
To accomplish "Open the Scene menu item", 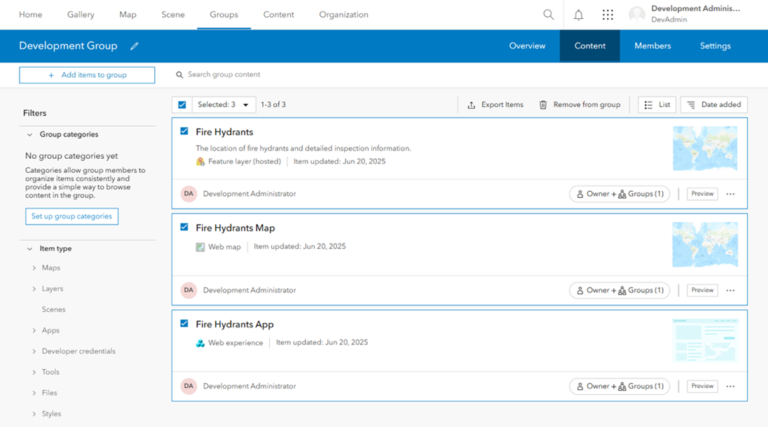I will click(x=173, y=15).
